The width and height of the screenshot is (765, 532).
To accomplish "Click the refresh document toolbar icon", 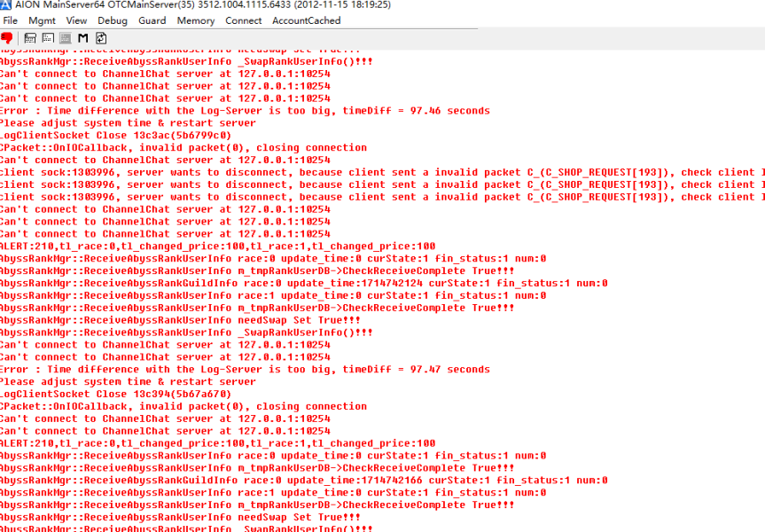I will (101, 38).
